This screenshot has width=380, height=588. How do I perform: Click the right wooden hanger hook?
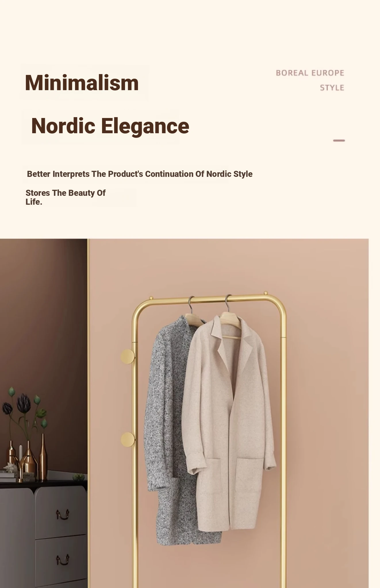point(228,304)
